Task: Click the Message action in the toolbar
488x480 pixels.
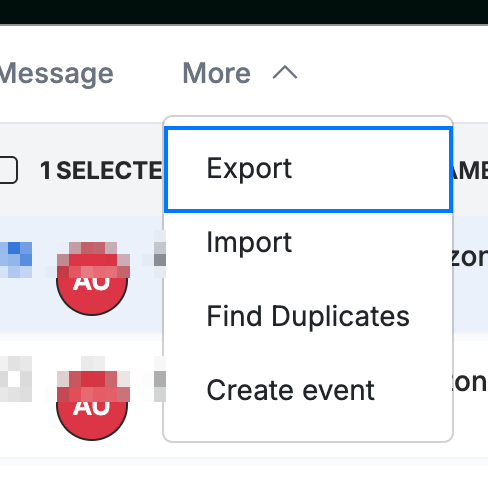Action: pyautogui.click(x=56, y=74)
